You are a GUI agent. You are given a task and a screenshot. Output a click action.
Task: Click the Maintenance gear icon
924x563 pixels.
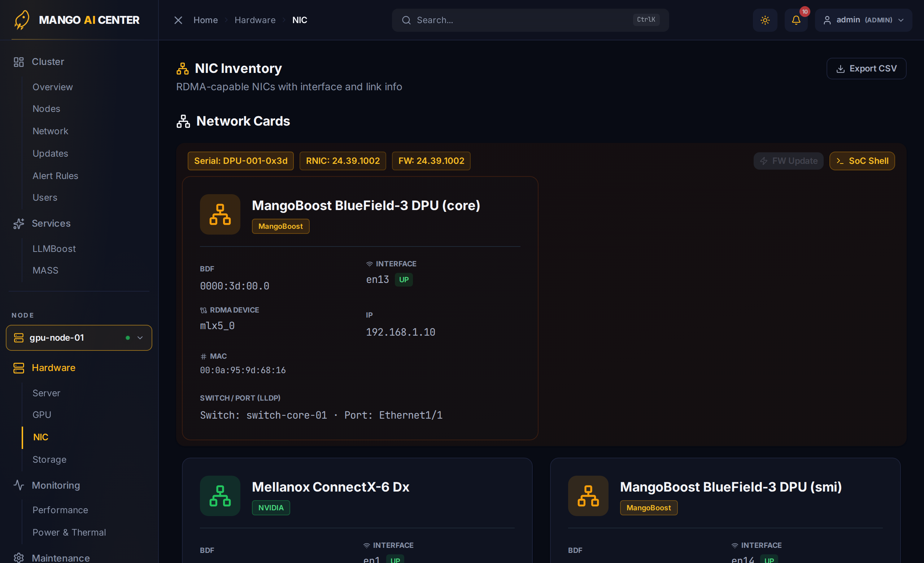click(x=18, y=558)
